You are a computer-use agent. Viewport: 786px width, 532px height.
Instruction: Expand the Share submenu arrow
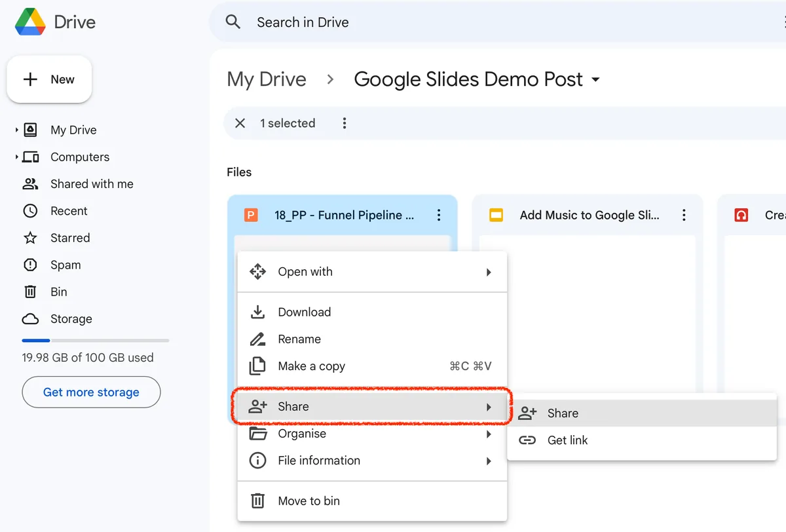coord(489,407)
